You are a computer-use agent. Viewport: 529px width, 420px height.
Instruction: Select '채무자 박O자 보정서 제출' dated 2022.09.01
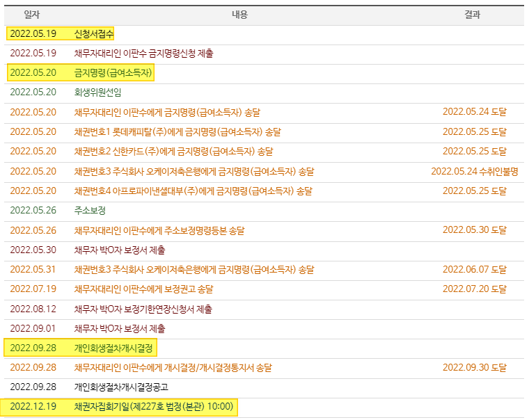tap(120, 329)
